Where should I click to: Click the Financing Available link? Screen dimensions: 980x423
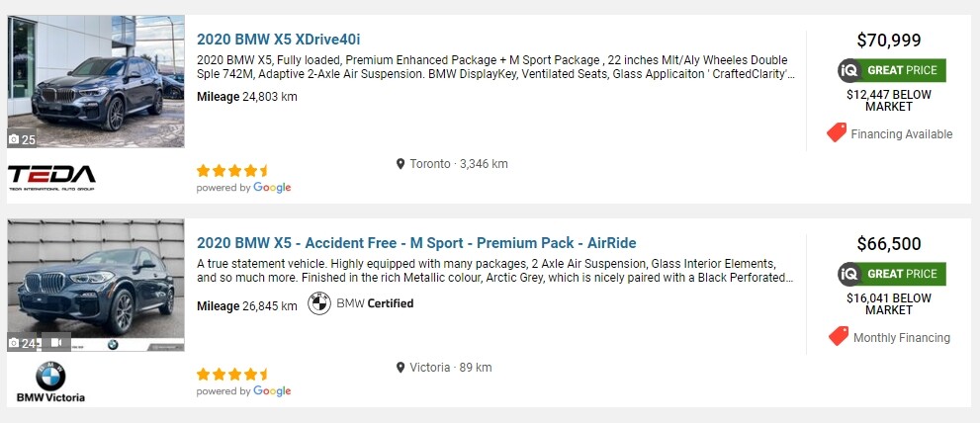coord(901,133)
